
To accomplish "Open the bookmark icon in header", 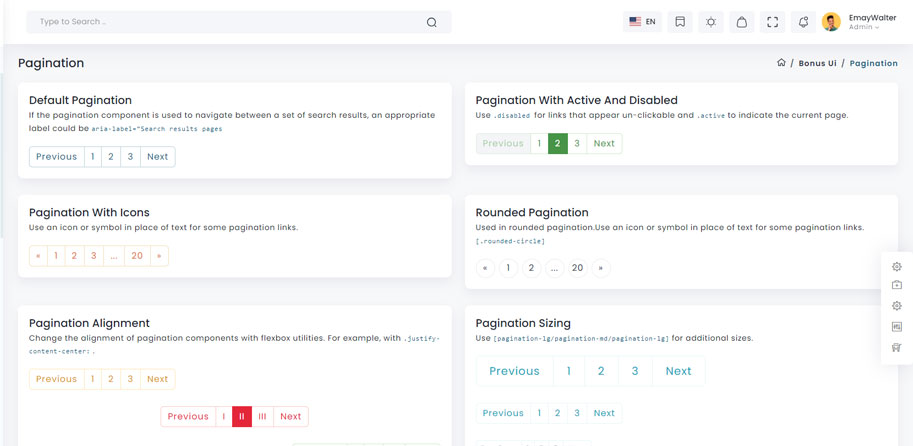I will 680,22.
